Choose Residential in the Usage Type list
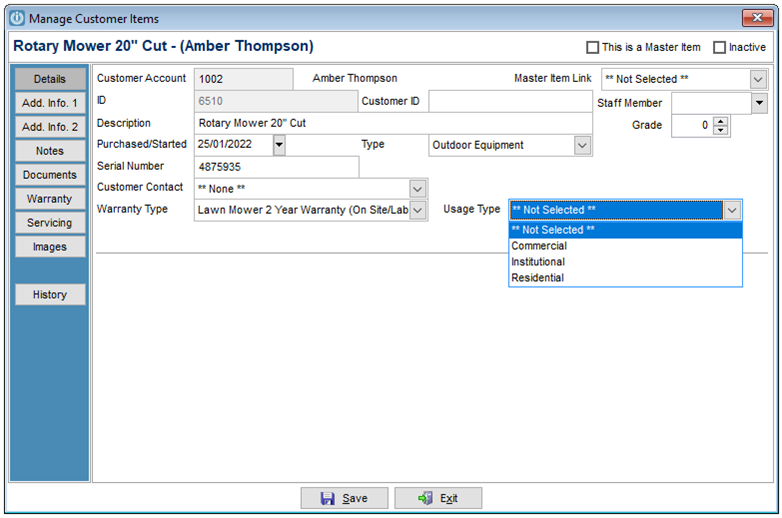Image resolution: width=782 pixels, height=518 pixels. 625,278
